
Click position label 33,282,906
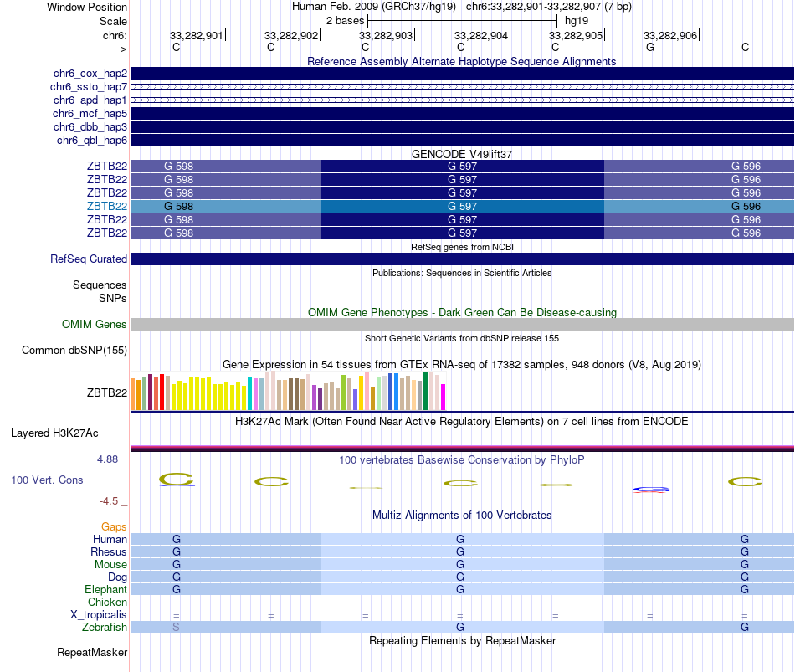[670, 35]
